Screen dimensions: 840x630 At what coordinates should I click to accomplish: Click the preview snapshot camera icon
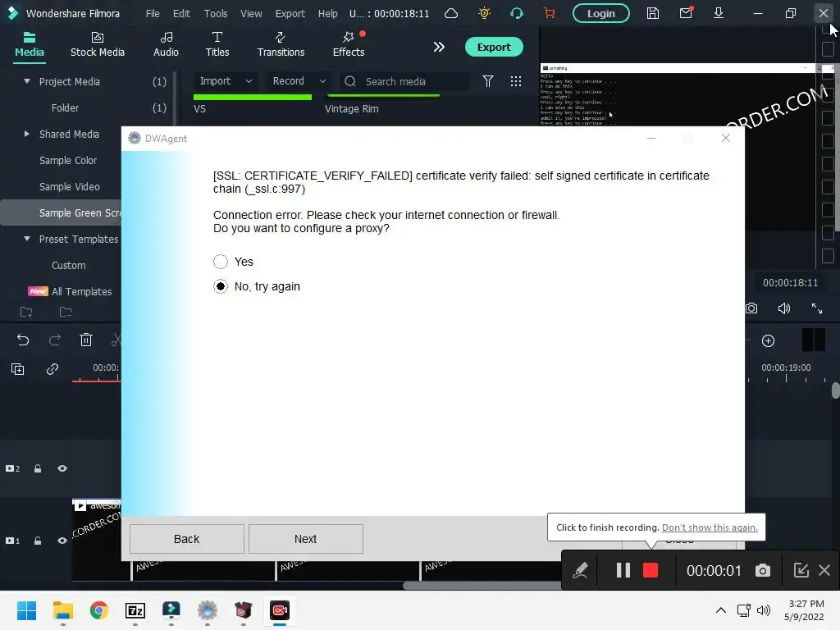tap(751, 308)
